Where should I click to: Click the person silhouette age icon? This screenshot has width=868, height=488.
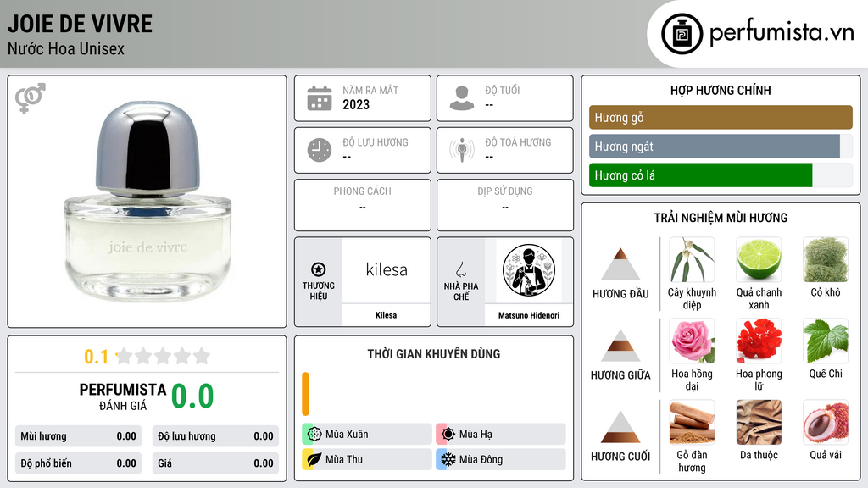pyautogui.click(x=462, y=98)
